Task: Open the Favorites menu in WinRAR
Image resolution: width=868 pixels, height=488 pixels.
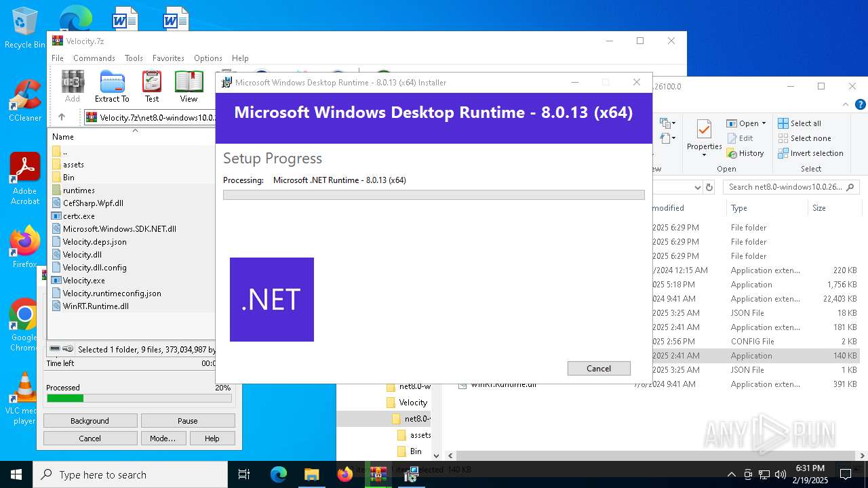Action: click(168, 58)
